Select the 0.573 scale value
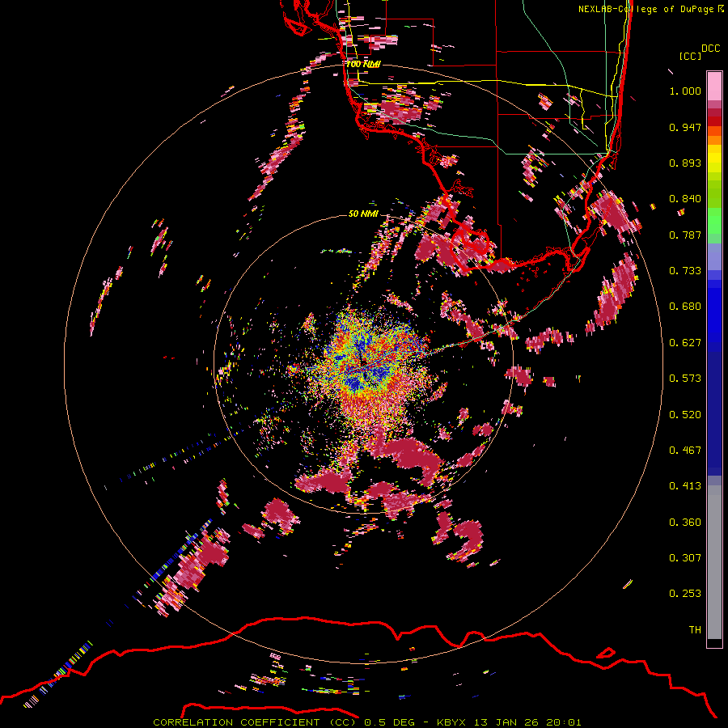Viewport: 728px width, 728px height. pos(685,379)
